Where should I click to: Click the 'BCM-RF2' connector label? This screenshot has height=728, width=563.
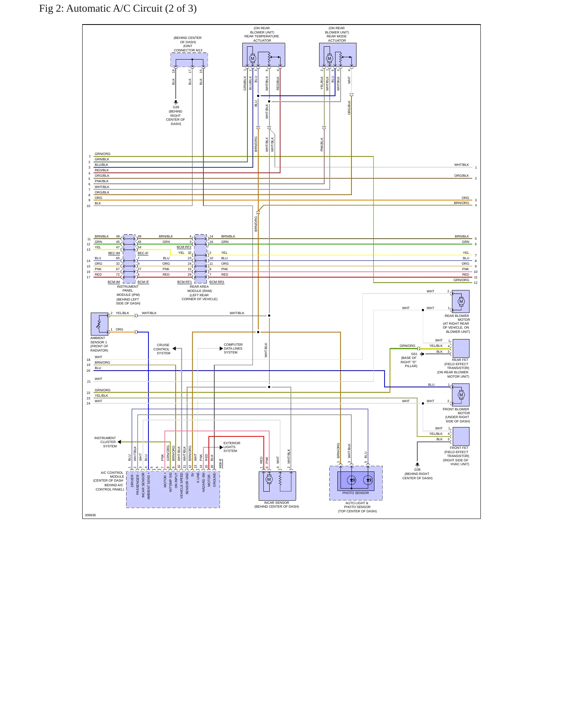point(184,247)
